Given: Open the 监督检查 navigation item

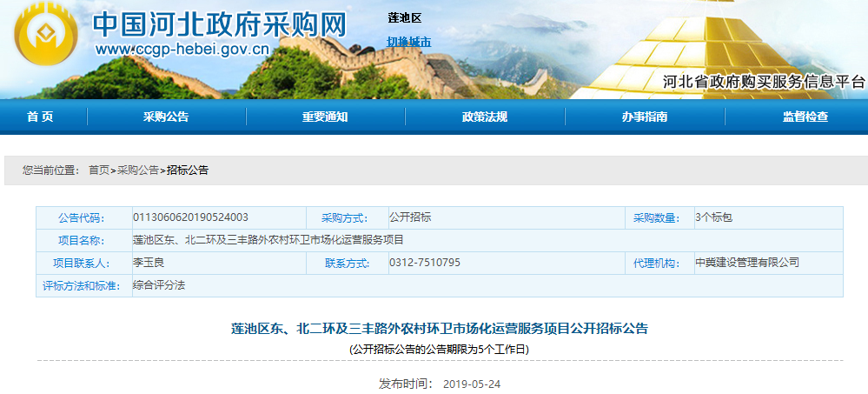Looking at the screenshot, I should (805, 117).
